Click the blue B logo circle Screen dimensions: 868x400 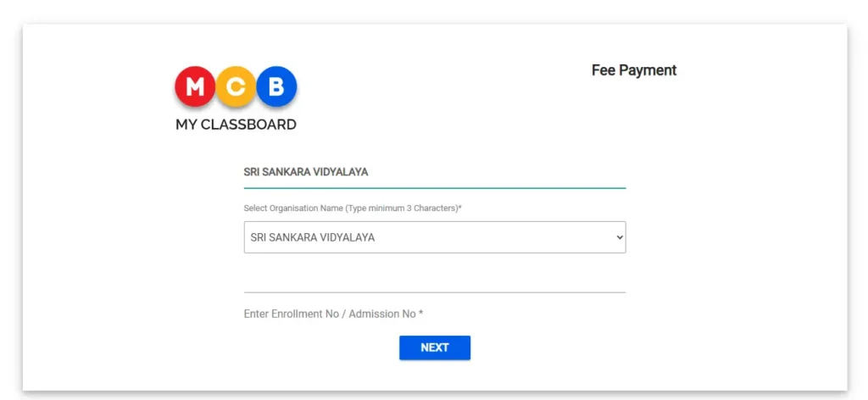coord(275,86)
